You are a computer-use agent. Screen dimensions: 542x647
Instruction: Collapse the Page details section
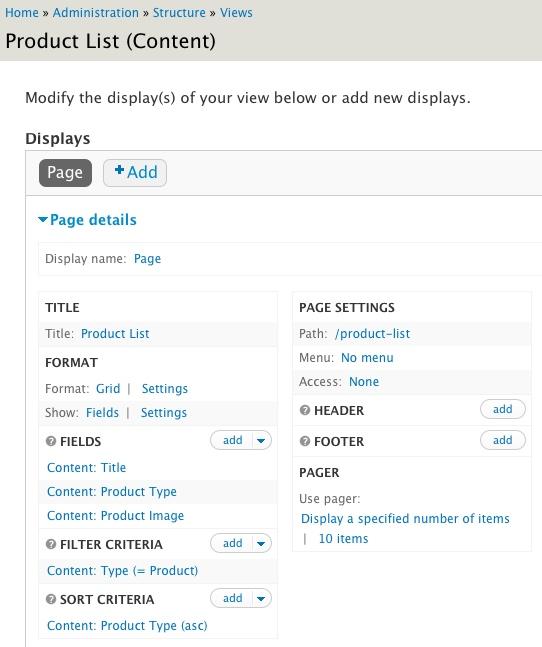[87, 220]
